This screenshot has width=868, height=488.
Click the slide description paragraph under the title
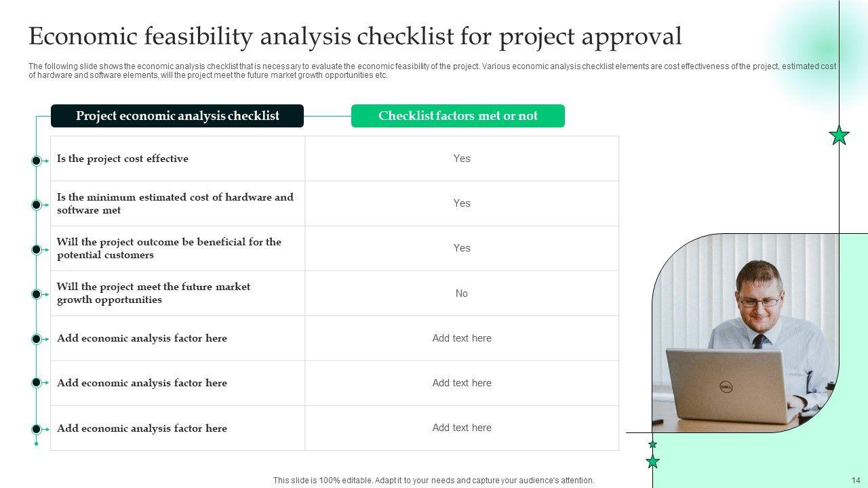tap(432, 71)
